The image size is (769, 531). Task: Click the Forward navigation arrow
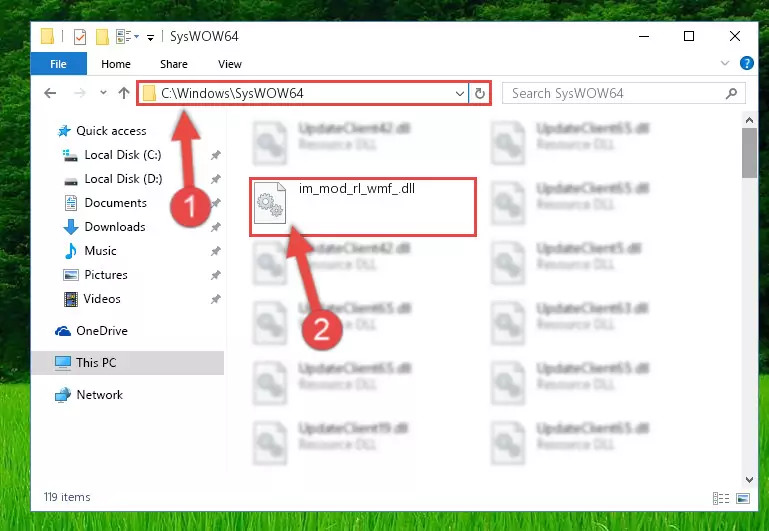(x=79, y=93)
